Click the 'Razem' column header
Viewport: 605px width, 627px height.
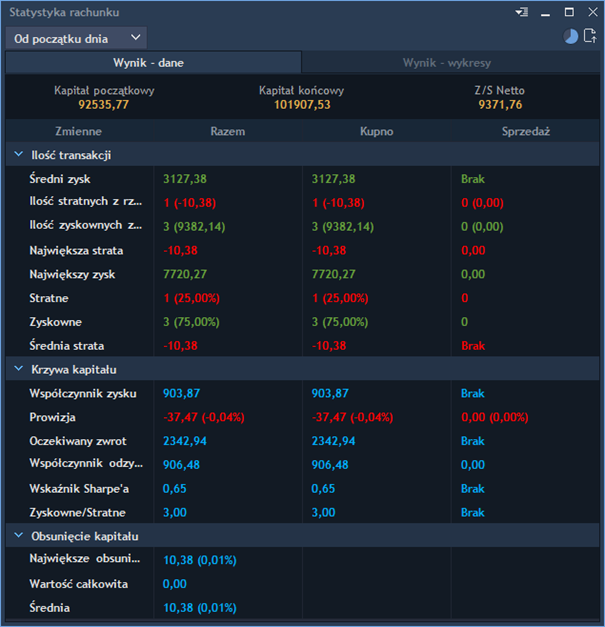tap(227, 131)
